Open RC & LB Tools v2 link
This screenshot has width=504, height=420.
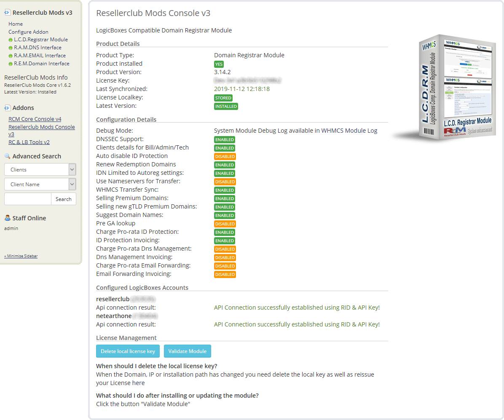click(29, 142)
